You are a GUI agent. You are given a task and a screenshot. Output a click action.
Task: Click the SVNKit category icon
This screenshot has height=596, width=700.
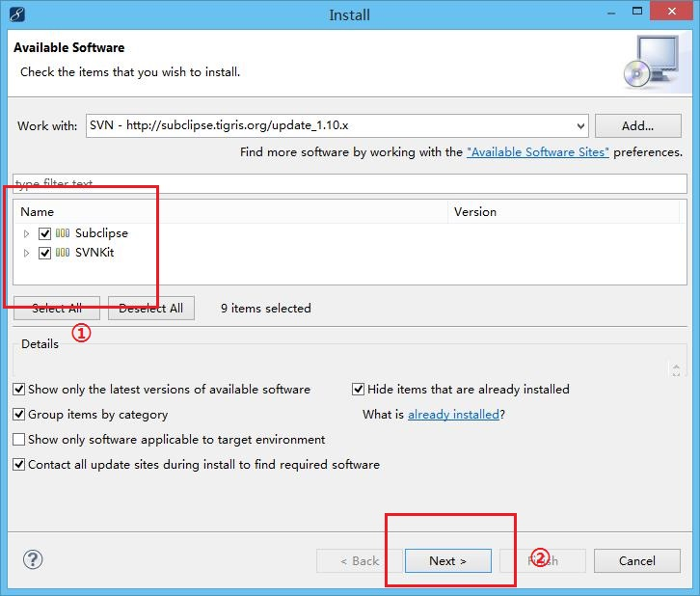pyautogui.click(x=63, y=253)
